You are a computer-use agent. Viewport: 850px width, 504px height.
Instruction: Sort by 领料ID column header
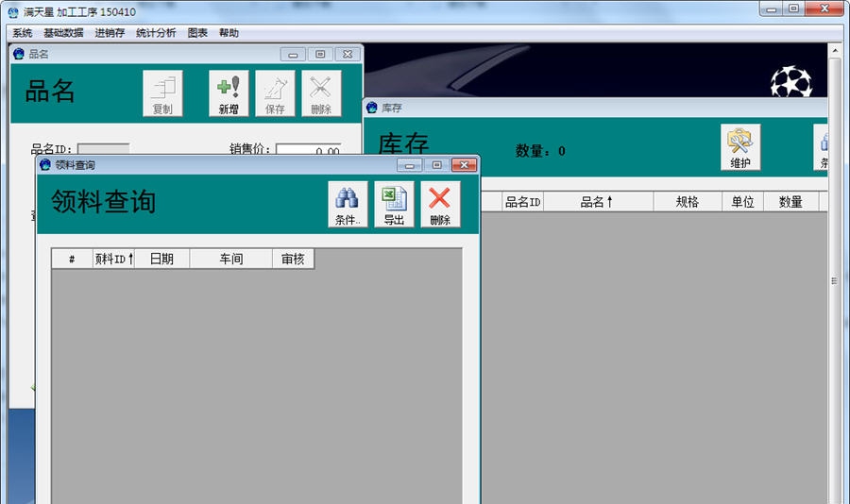click(113, 259)
